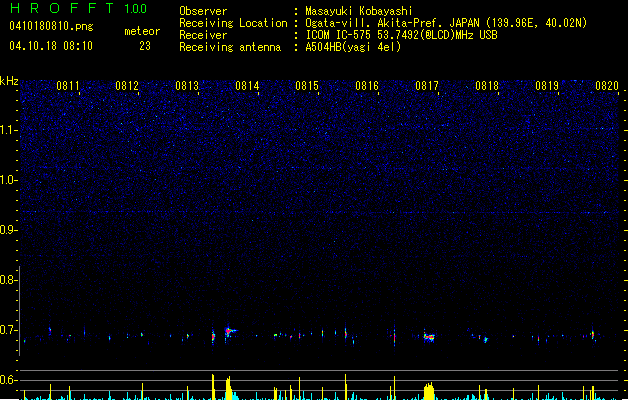
Task: Click the HROFFT title text
Action: [61, 8]
